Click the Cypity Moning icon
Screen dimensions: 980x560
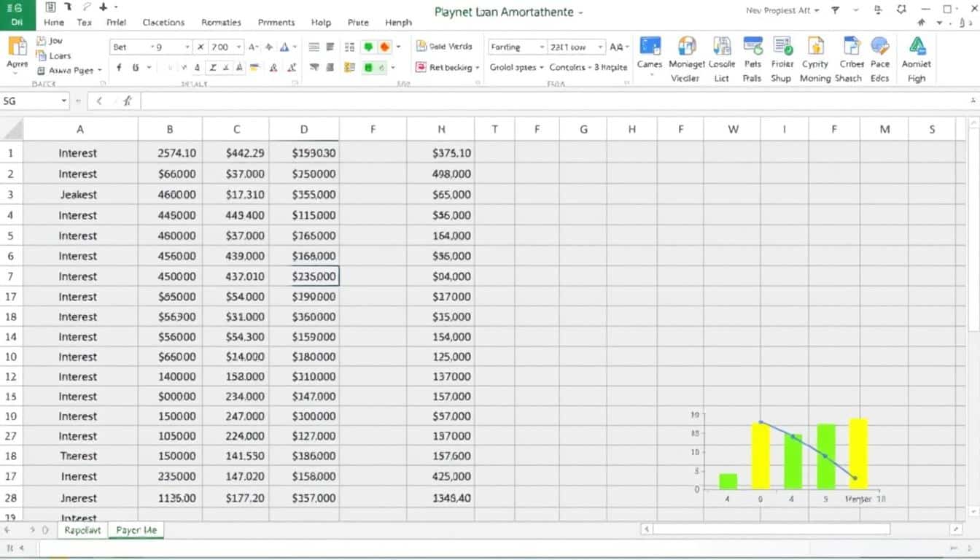(815, 46)
